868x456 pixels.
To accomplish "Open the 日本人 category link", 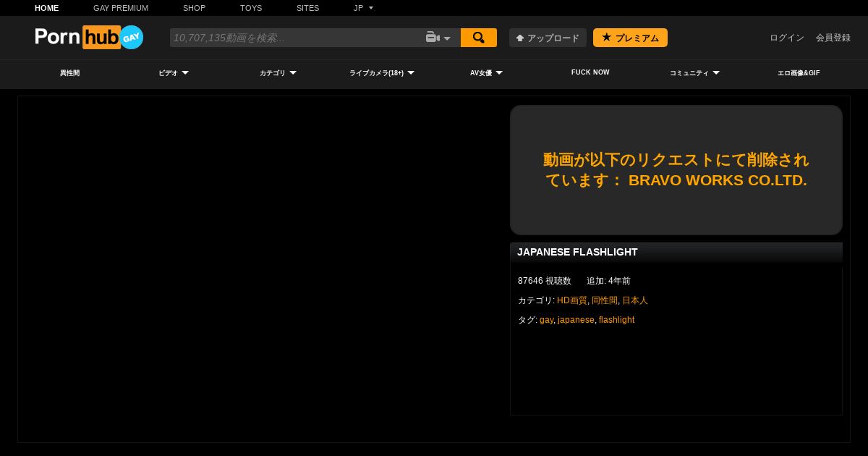I will point(635,300).
